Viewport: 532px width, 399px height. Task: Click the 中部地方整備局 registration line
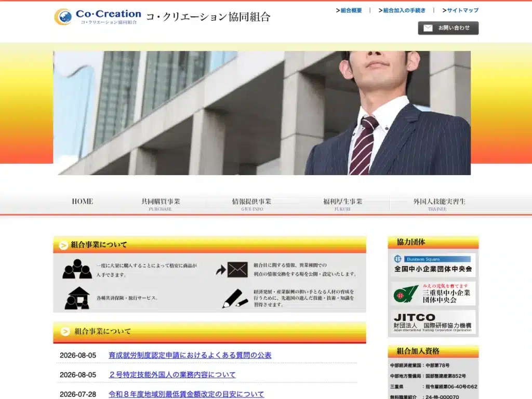(x=428, y=376)
